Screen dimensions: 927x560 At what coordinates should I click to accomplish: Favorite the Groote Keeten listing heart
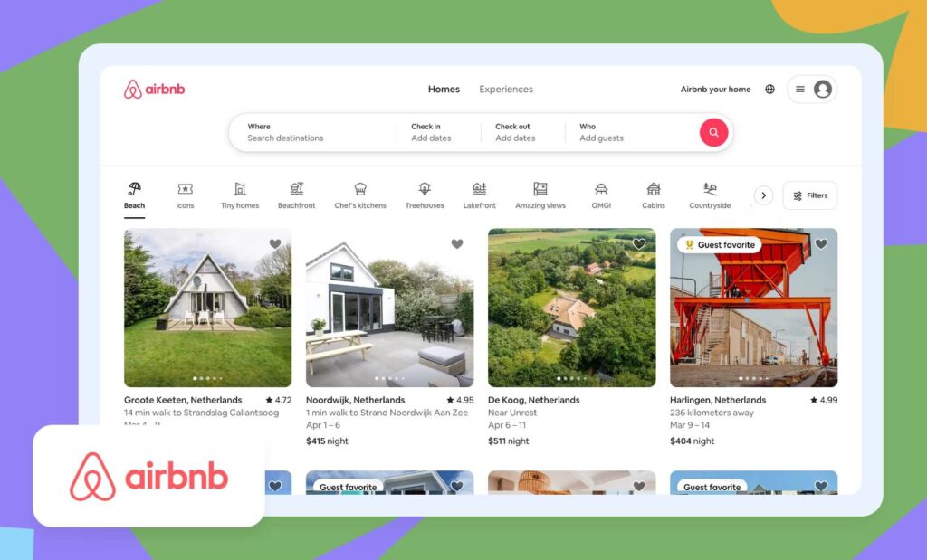tap(275, 244)
